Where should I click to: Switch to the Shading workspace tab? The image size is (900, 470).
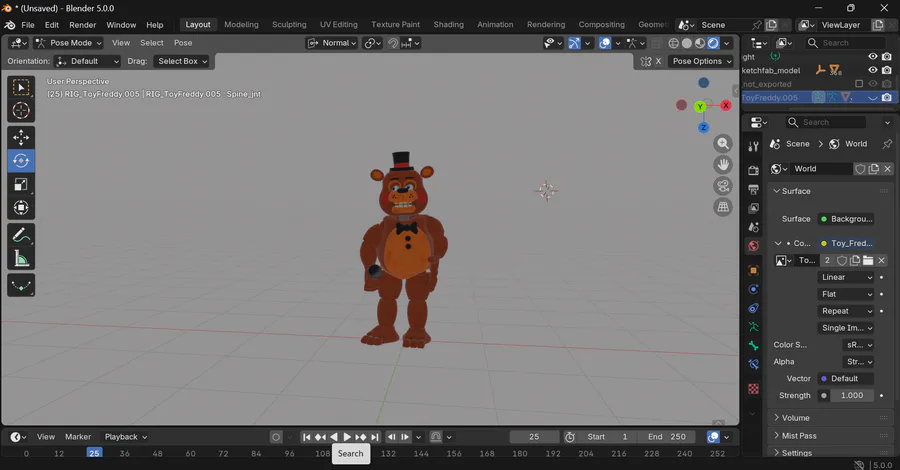[x=448, y=25]
